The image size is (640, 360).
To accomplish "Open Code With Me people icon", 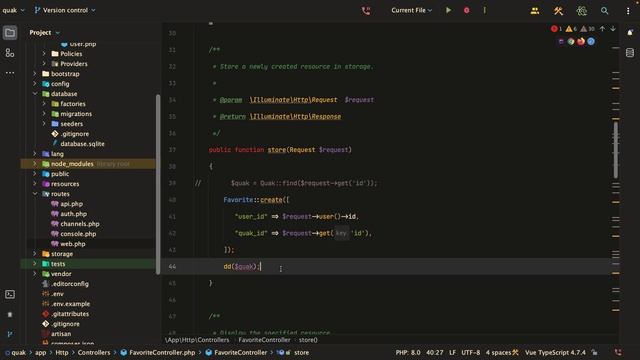I will pyautogui.click(x=535, y=11).
